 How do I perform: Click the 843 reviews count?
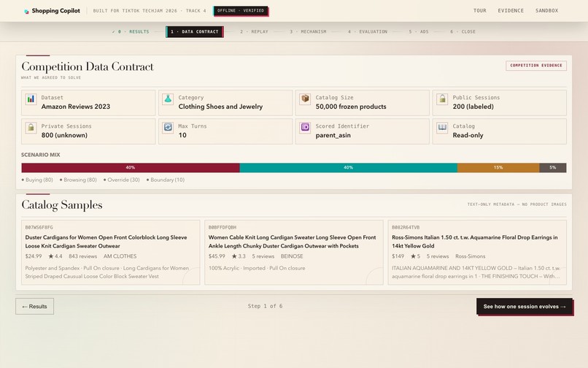point(82,256)
